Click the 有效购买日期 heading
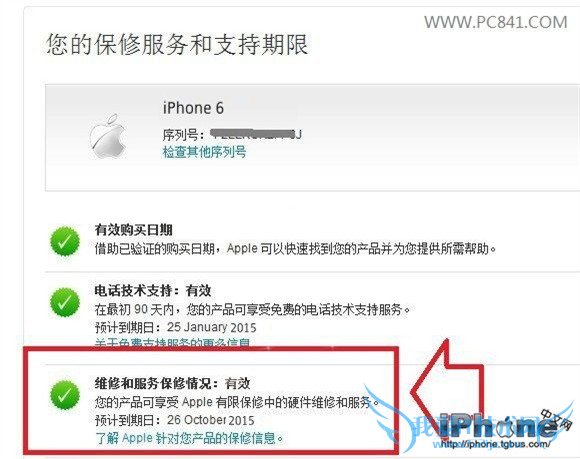Viewport: 580px width, 459px height. pyautogui.click(x=134, y=230)
